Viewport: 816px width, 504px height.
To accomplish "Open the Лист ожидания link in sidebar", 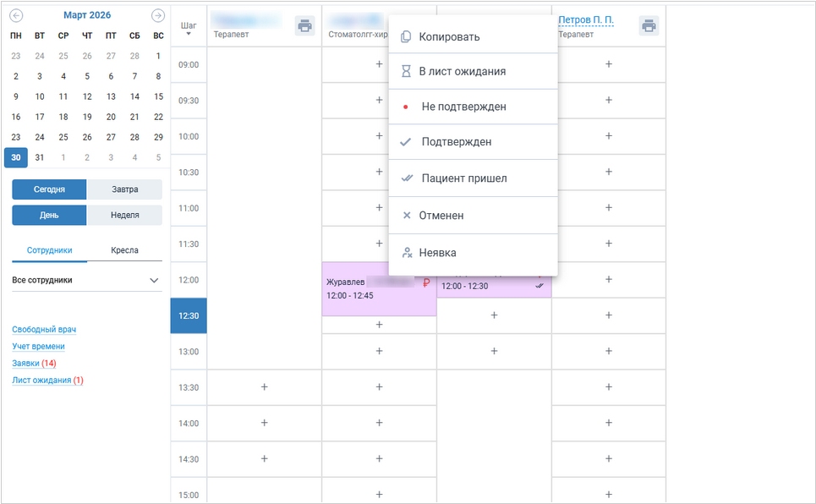I will (x=41, y=381).
